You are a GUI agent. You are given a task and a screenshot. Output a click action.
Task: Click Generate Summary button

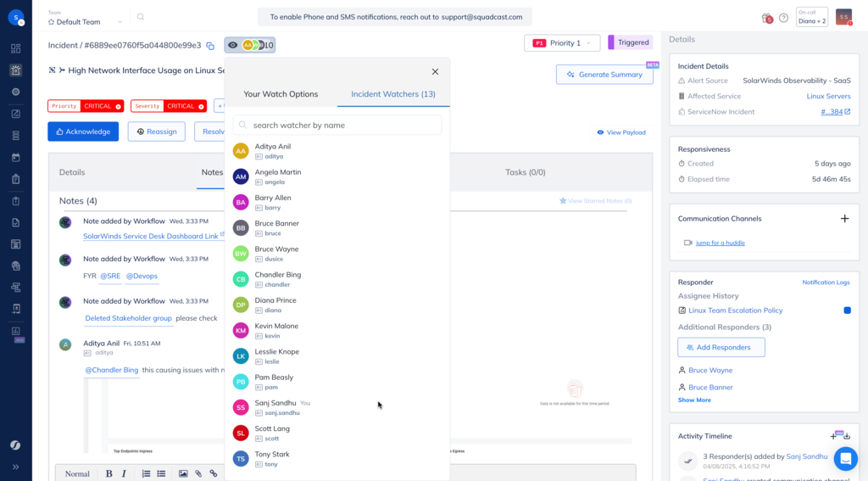click(x=604, y=75)
